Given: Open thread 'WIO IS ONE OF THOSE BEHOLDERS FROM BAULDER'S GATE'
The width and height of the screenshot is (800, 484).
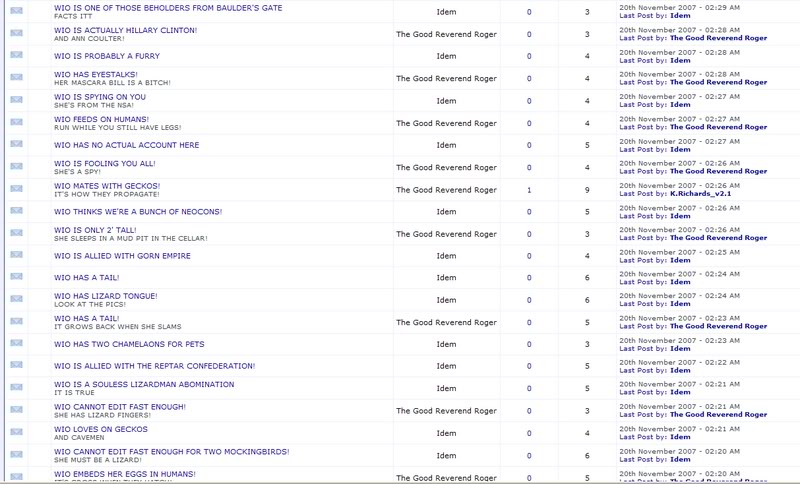Looking at the screenshot, I should 168,8.
